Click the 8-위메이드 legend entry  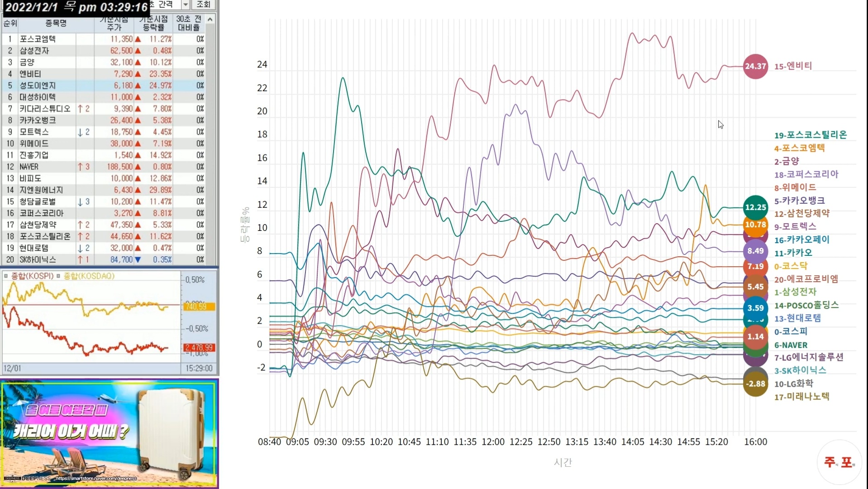[795, 187]
